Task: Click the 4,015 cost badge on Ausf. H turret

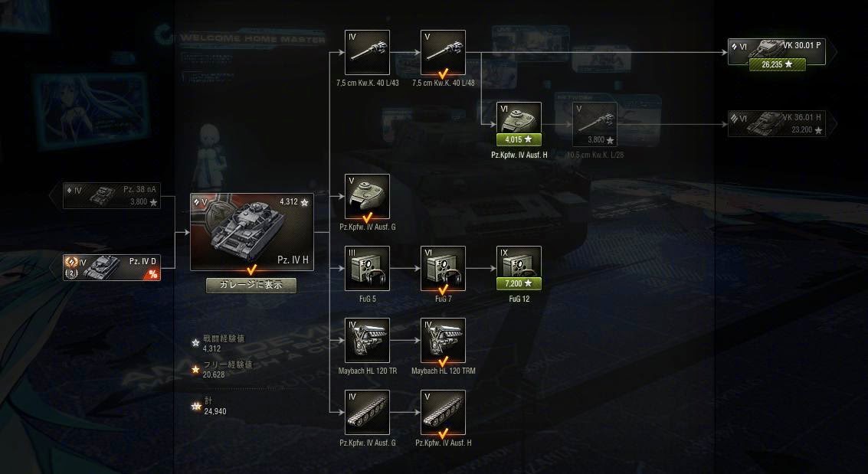Action: pos(519,140)
